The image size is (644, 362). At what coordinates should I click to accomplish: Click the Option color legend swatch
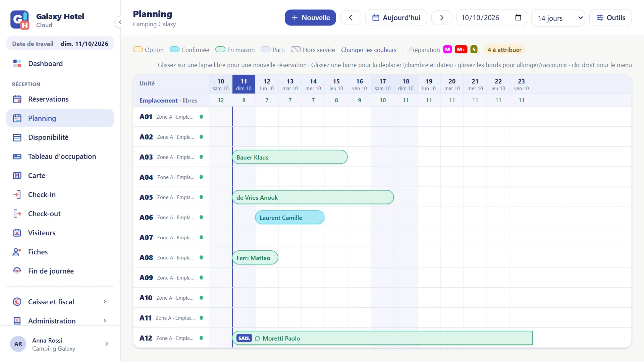(x=138, y=50)
